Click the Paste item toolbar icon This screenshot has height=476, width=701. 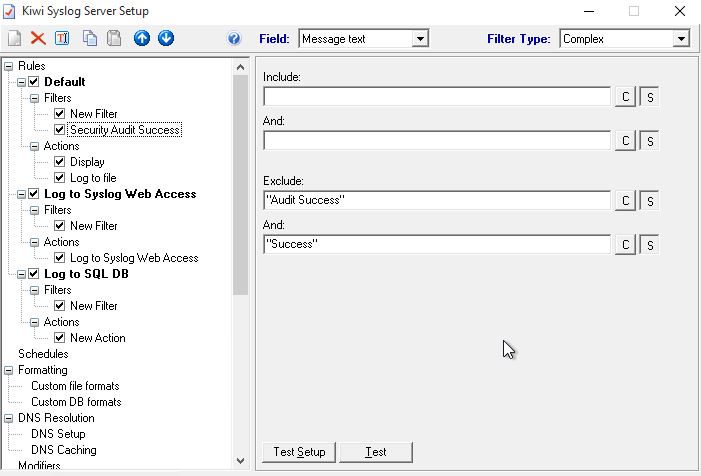click(x=114, y=38)
